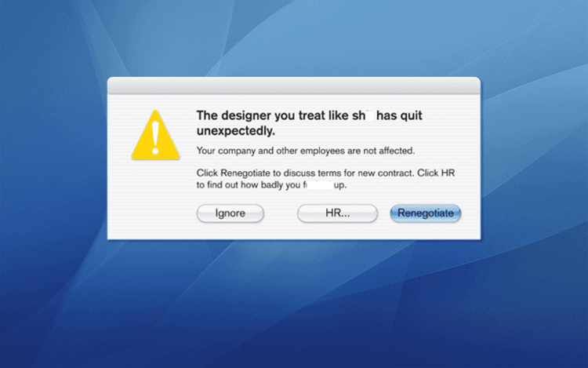This screenshot has height=368, width=588.
Task: Click the word "Renegotiate" in the instruction text
Action: [245, 173]
